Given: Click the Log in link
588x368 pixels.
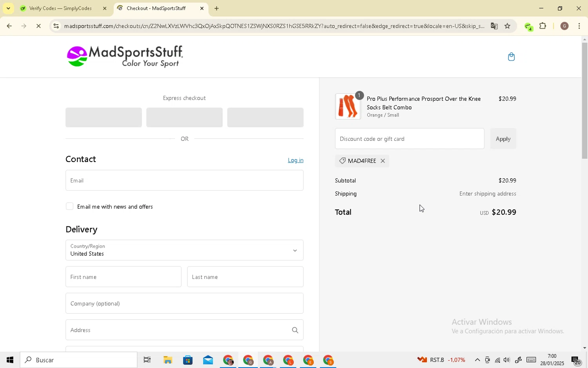Looking at the screenshot, I should (x=296, y=160).
